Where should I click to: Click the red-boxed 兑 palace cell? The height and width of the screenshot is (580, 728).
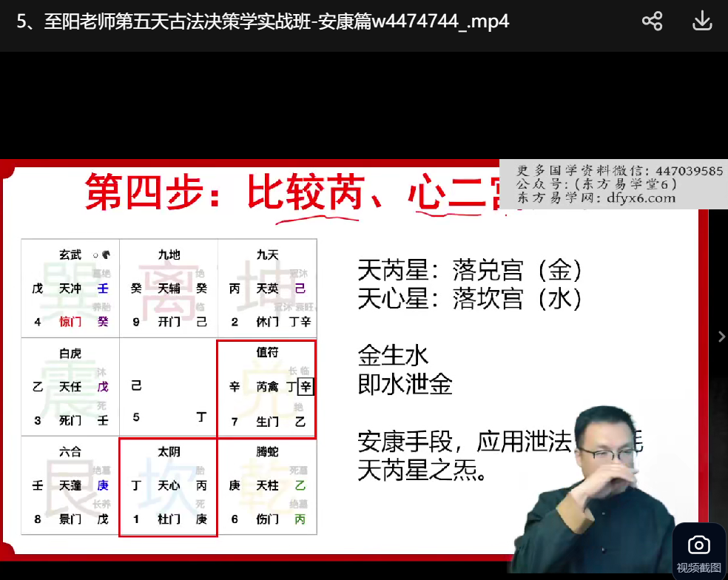click(x=266, y=389)
